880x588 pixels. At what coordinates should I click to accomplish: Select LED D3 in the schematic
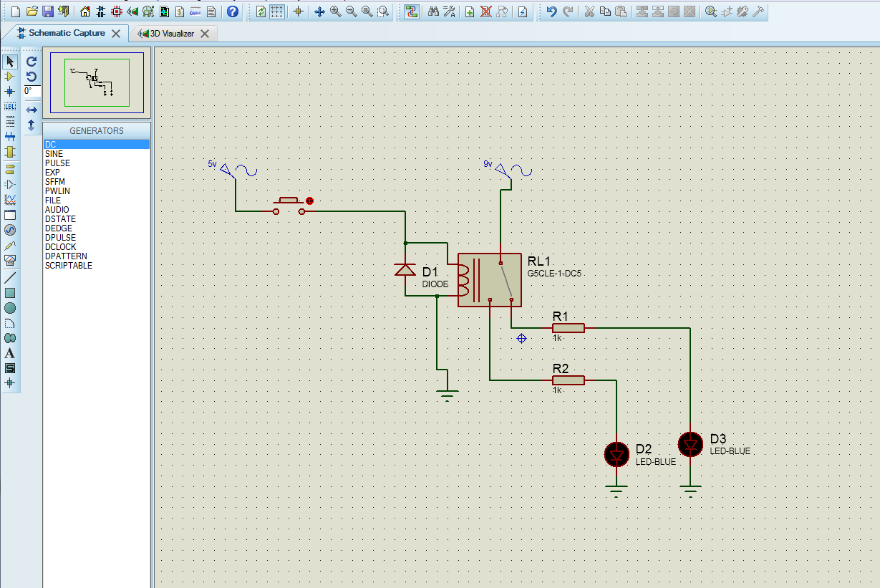pos(691,445)
